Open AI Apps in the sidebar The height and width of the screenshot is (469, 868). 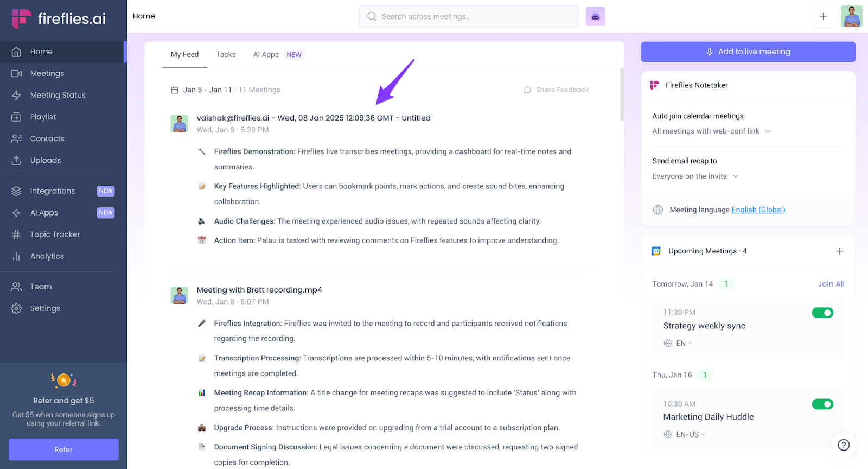(63, 213)
